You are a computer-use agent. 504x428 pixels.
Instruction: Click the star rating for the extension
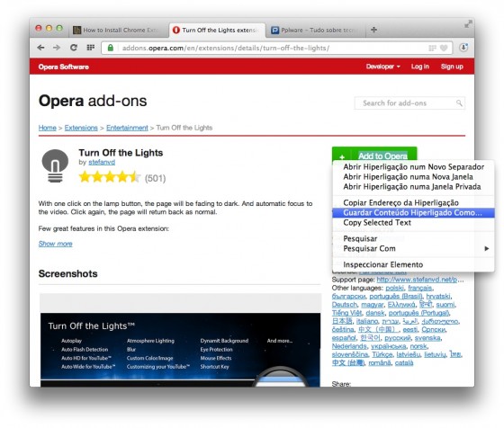click(x=110, y=177)
